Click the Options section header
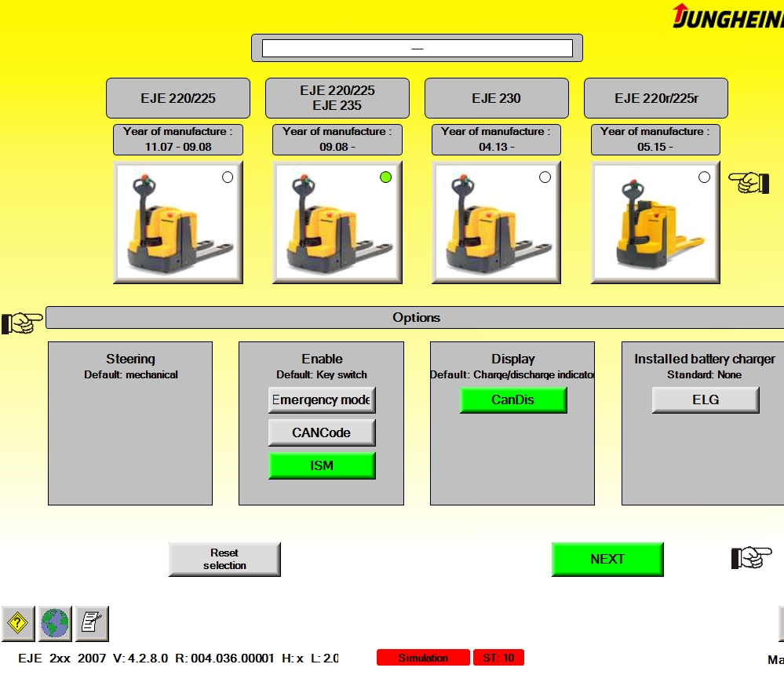This screenshot has height=675, width=784. click(417, 317)
